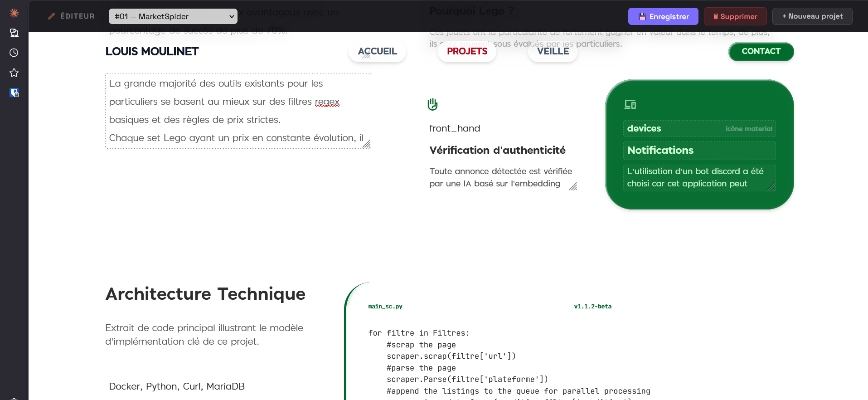The image size is (868, 400).
Task: Open the #01 — MarketSpider project dropdown
Action: (173, 16)
